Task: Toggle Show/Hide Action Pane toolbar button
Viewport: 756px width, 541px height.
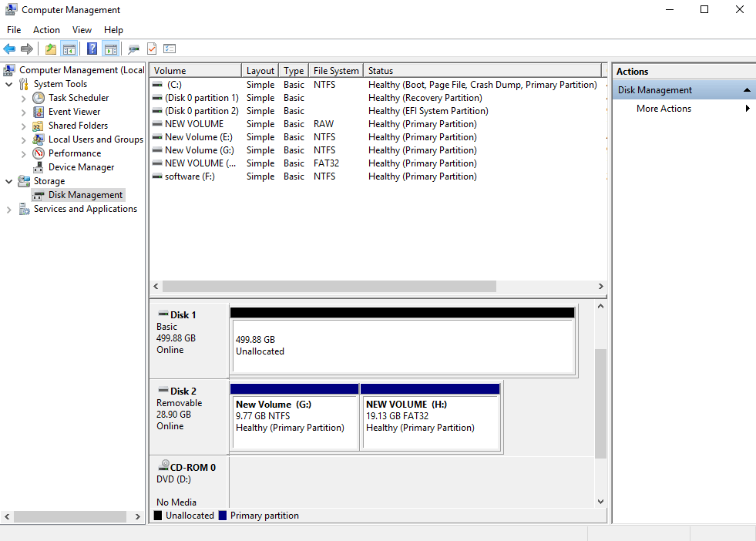Action: 111,49
